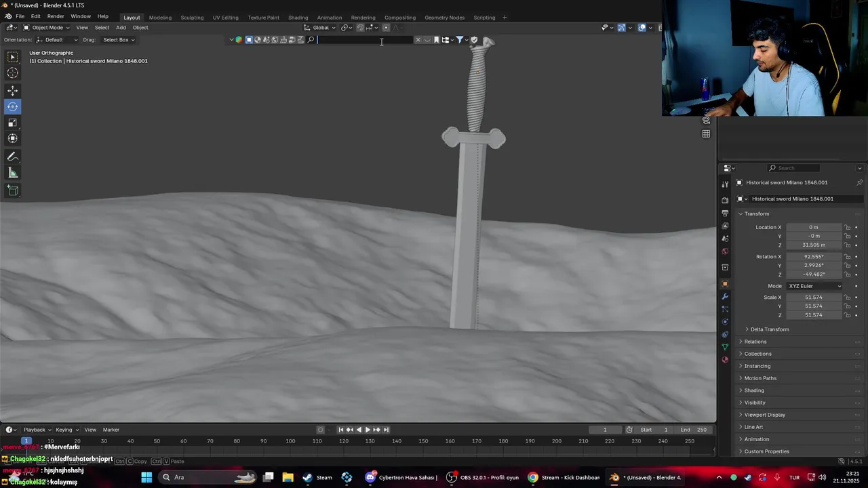Open the Object Mode dropdown
This screenshot has width=868, height=488.
[46, 28]
